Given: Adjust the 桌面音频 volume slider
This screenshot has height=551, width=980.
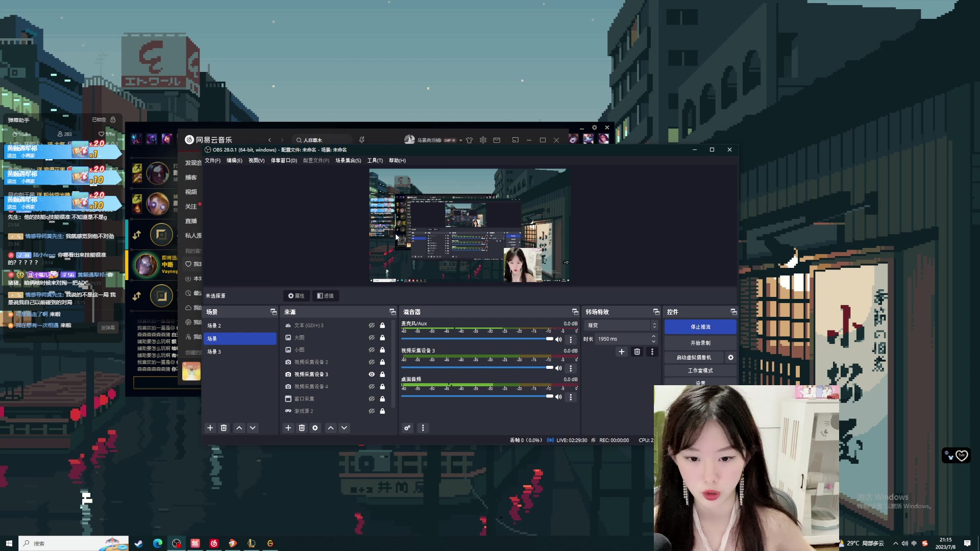Looking at the screenshot, I should point(477,396).
